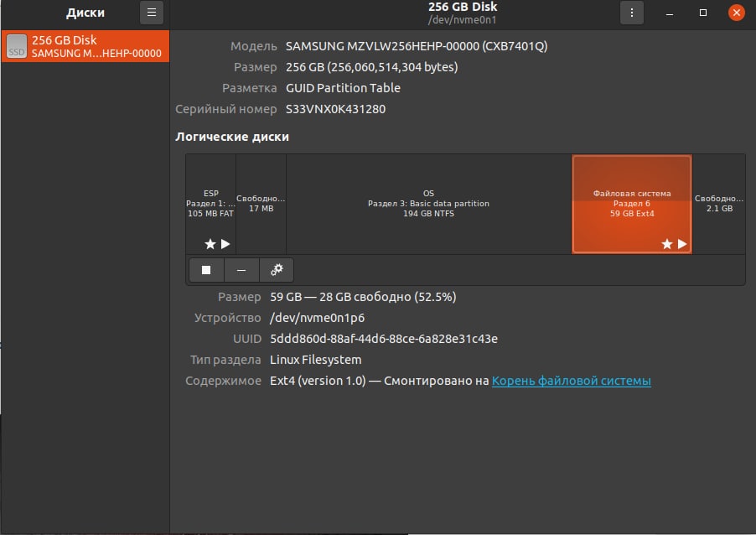Select the 17 MB free space block
This screenshot has height=535, width=756.
(261, 204)
